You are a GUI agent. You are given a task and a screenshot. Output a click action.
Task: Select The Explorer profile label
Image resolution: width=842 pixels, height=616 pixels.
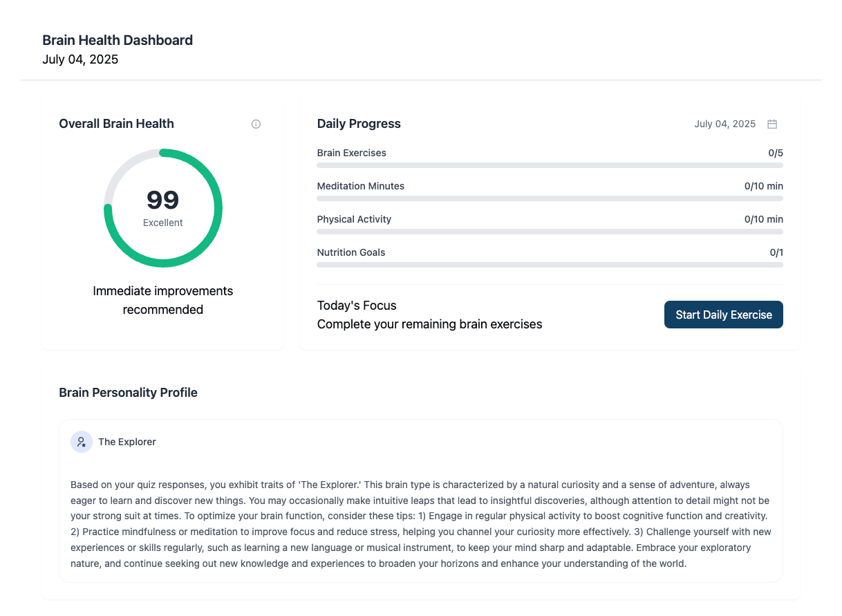pyautogui.click(x=127, y=442)
